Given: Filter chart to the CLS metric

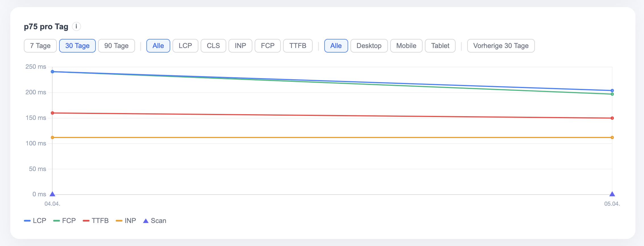Looking at the screenshot, I should click(213, 46).
